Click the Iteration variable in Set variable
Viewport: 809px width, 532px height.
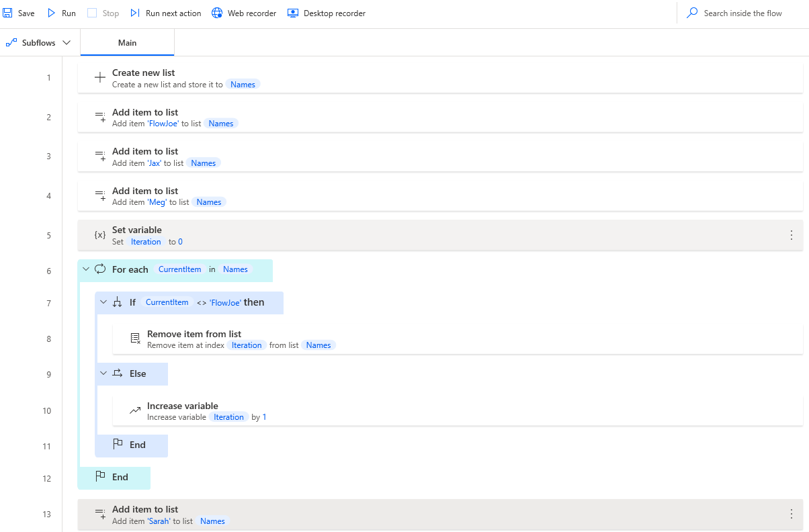(x=146, y=242)
